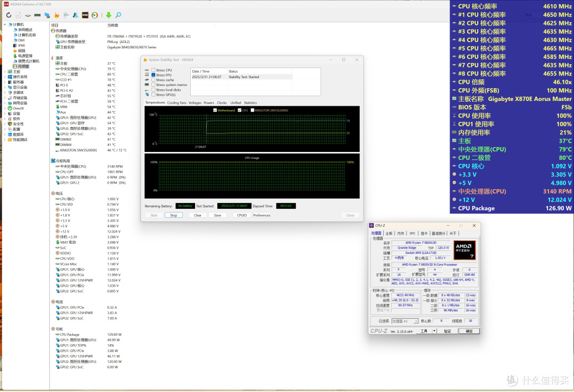The width and height of the screenshot is (574, 392).
Task: Select the 'Stability Test: Started' log row
Action: (x=242, y=77)
